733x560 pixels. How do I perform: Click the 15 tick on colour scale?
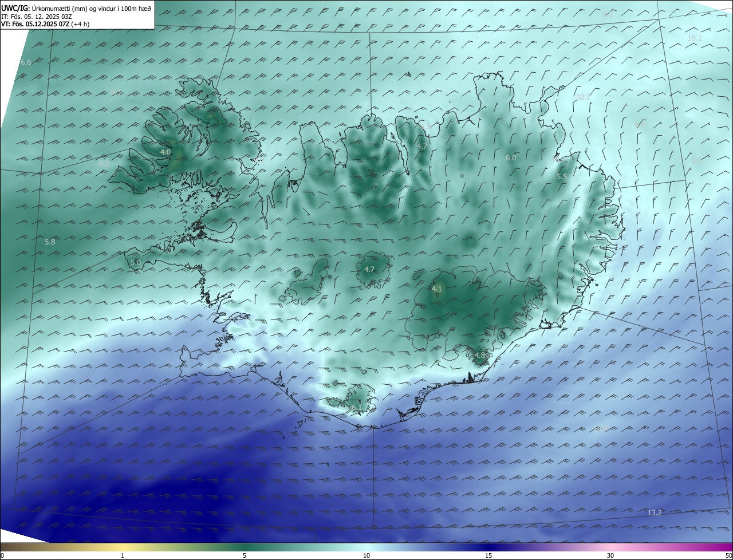tap(488, 555)
